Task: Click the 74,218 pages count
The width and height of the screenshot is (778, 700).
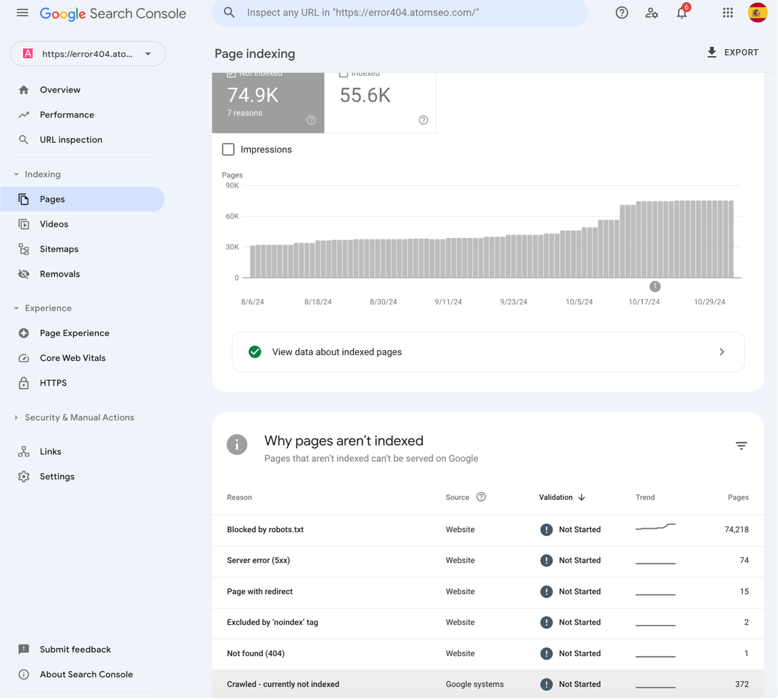Action: [736, 530]
